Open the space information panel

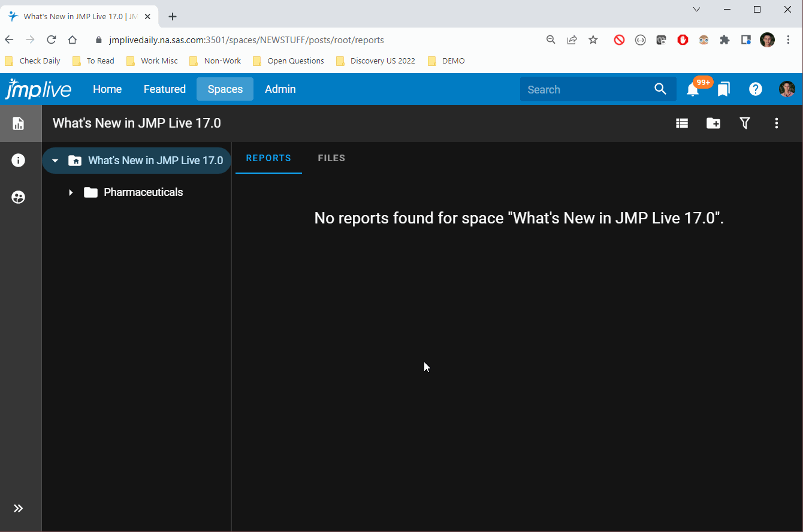pyautogui.click(x=18, y=160)
